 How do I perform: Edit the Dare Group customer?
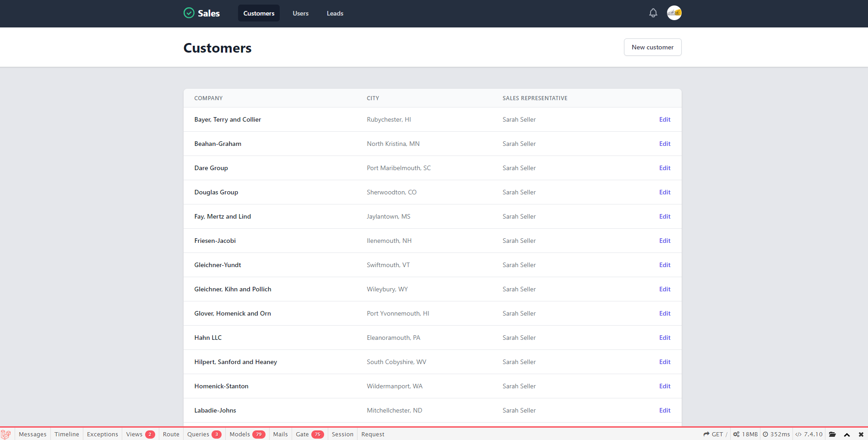665,168
